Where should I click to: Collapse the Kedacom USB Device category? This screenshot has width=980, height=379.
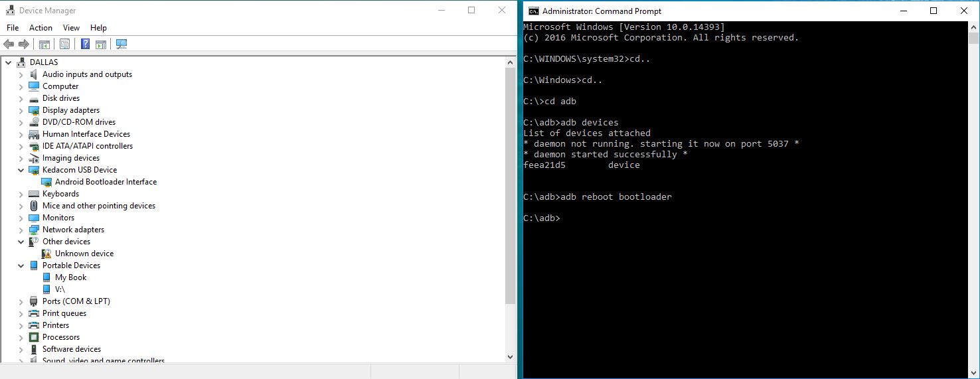point(21,170)
